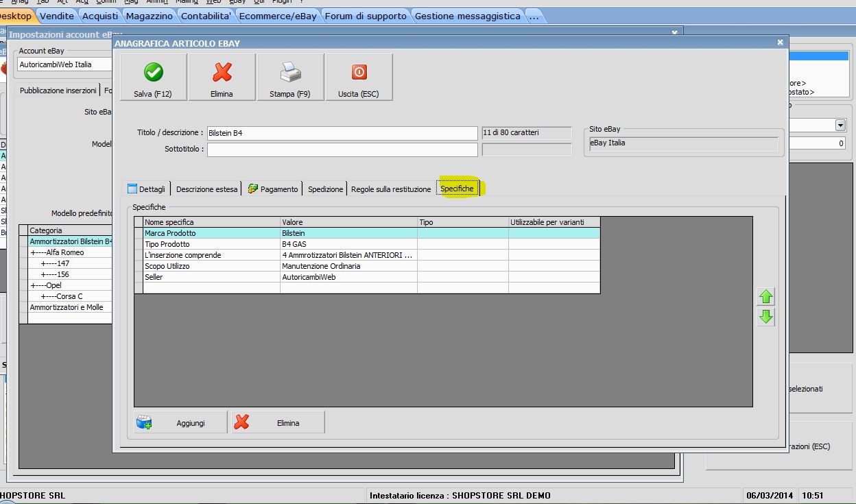856x504 pixels.
Task: Click the Manutenzione Ordinaria value cell
Action: [x=348, y=266]
